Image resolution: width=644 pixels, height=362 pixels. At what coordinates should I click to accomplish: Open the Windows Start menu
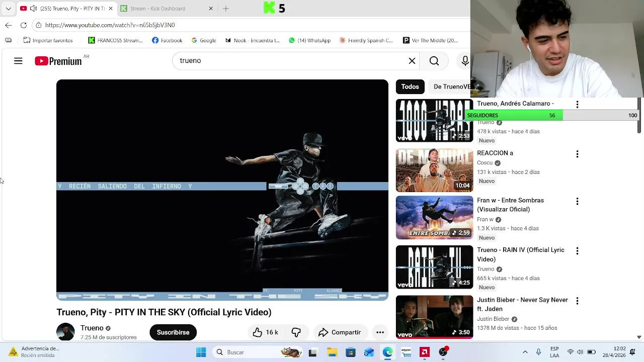(x=201, y=352)
